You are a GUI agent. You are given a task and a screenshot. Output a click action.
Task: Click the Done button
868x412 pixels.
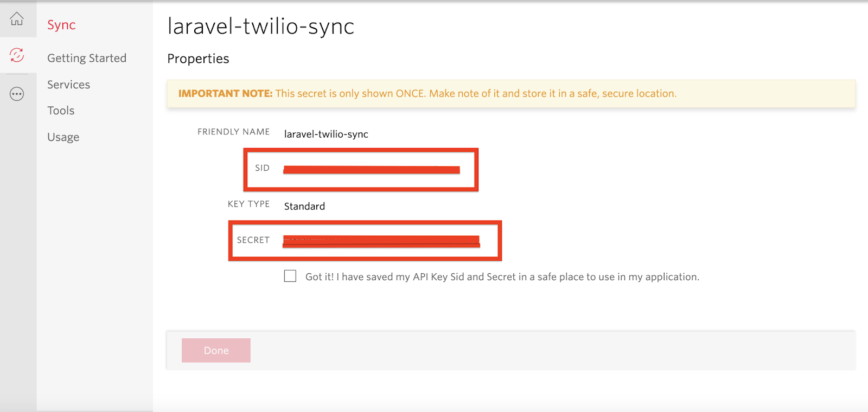point(216,350)
